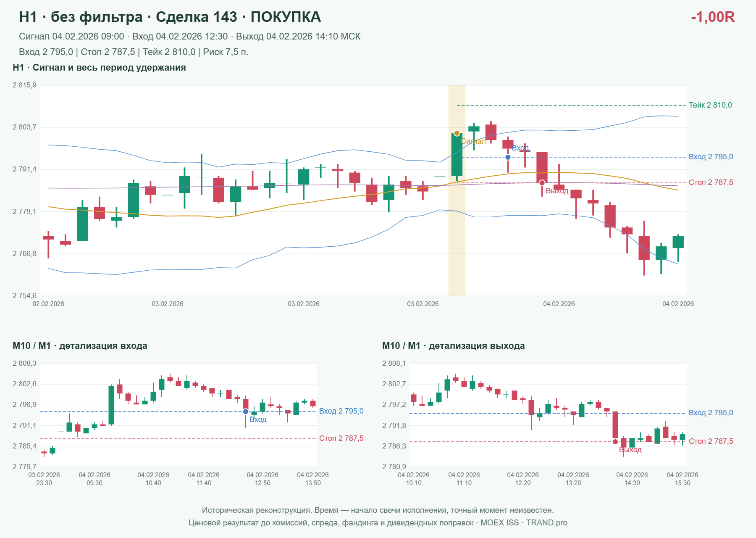
Task: Click the 04.02.2026 09:30 time axis label
Action: [94, 479]
